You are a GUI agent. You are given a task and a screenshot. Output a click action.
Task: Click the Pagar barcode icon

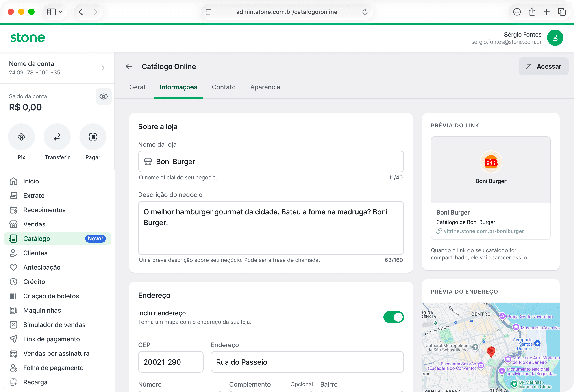pyautogui.click(x=93, y=137)
